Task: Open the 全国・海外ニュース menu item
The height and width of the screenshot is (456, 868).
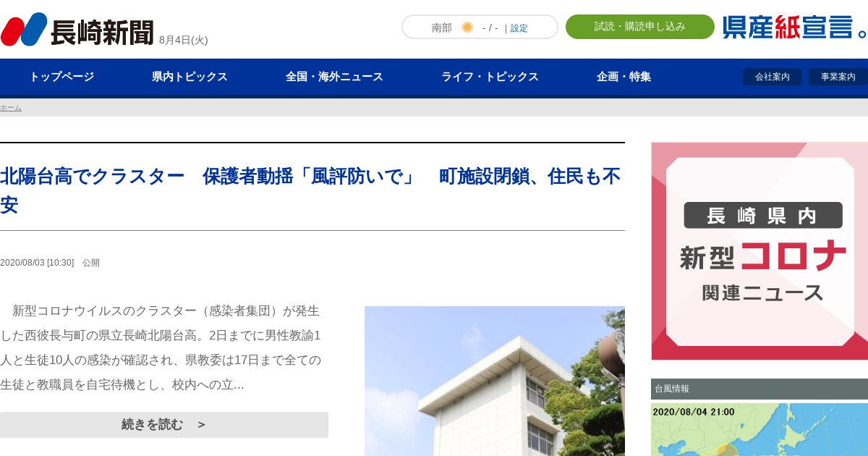Action: [334, 77]
